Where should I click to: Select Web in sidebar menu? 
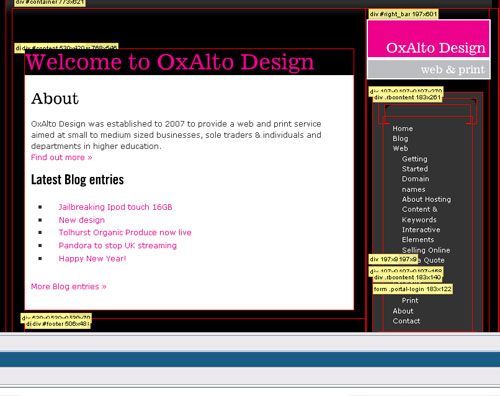(x=400, y=149)
